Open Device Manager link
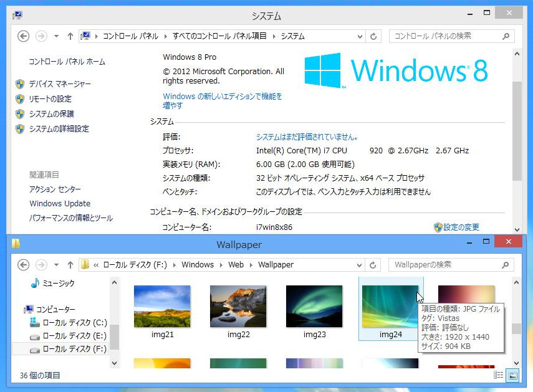The width and height of the screenshot is (533, 392). [60, 84]
